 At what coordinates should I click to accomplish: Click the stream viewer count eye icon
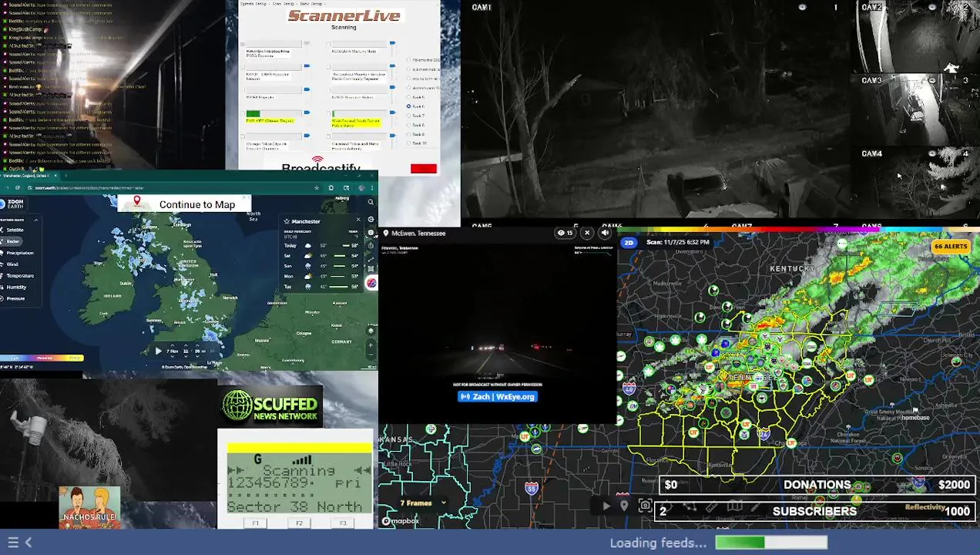click(x=562, y=232)
